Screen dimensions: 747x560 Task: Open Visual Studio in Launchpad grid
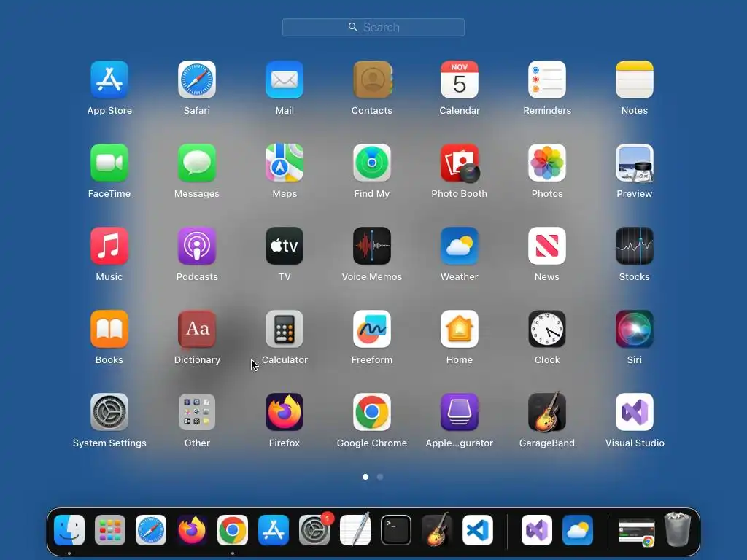tap(635, 412)
